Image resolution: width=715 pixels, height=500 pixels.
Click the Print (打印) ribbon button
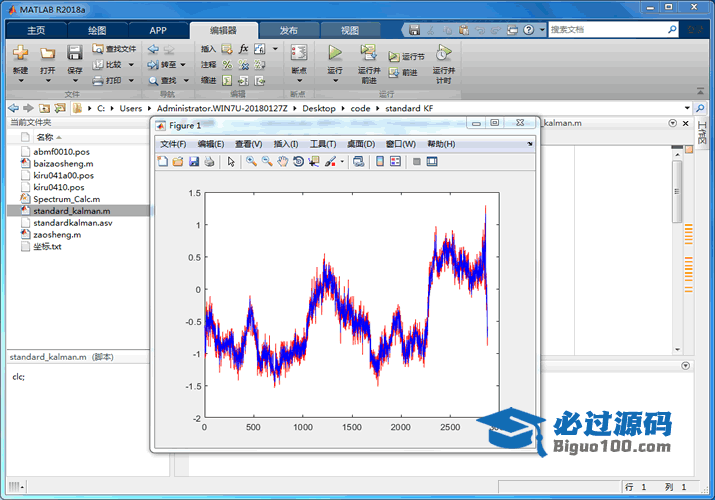click(108, 81)
